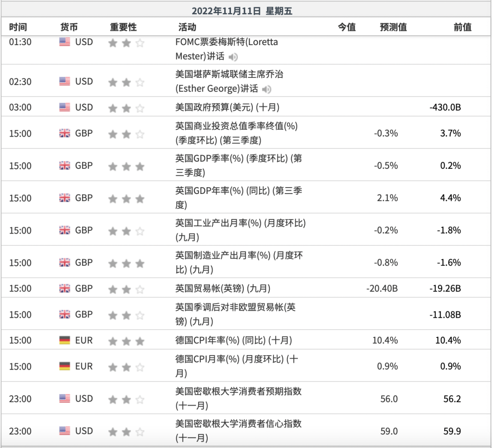Viewport: 492px width, 448px height.
Task: Click the German flag in the 德国CPI年率 row
Action: coord(65,340)
